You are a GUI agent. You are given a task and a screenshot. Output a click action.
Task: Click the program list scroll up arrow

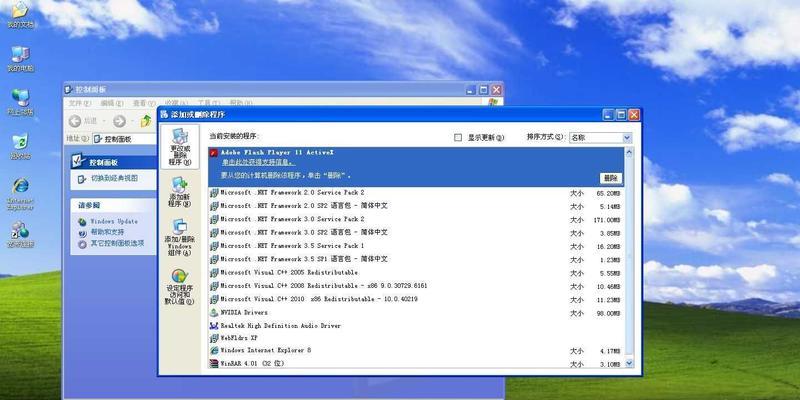[x=629, y=152]
